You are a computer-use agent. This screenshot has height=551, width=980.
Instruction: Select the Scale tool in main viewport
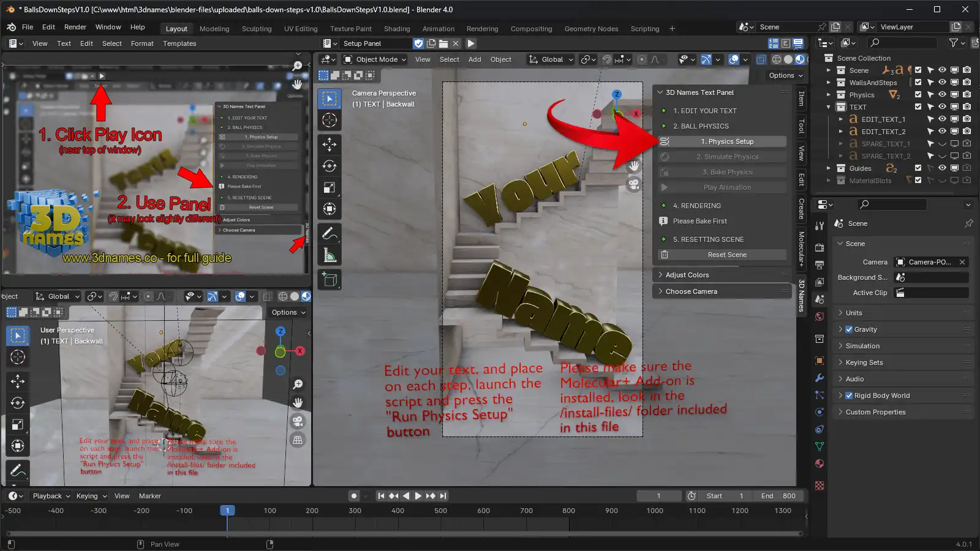330,187
